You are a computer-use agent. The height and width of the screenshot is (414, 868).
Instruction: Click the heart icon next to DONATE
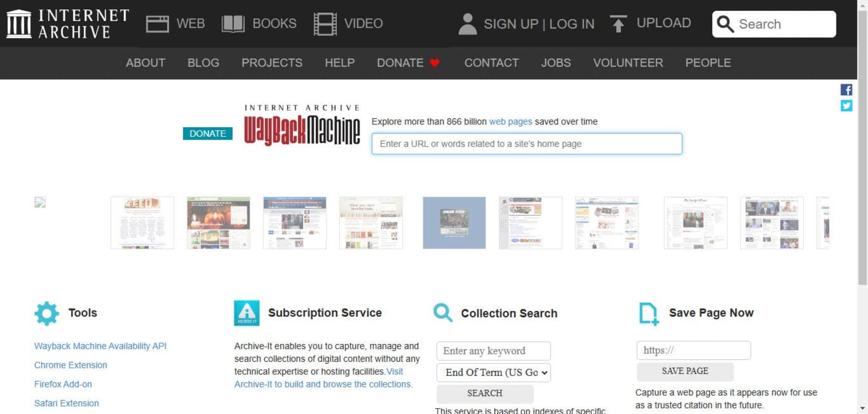pyautogui.click(x=434, y=63)
